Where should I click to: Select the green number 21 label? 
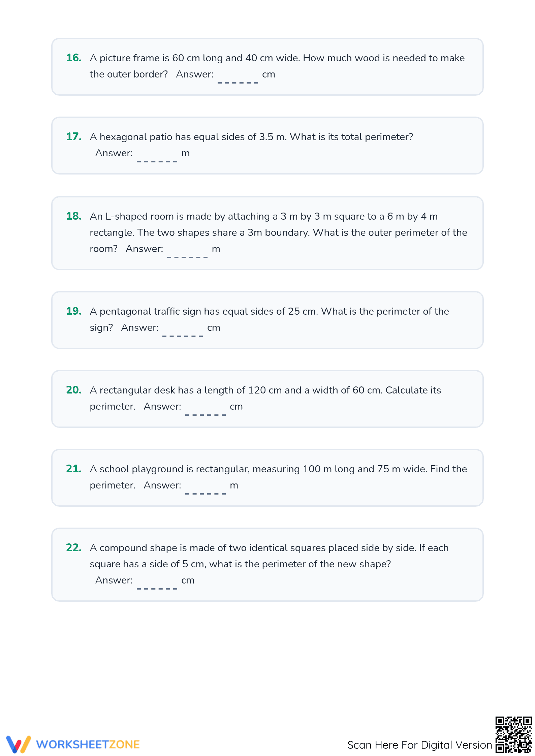(x=74, y=469)
